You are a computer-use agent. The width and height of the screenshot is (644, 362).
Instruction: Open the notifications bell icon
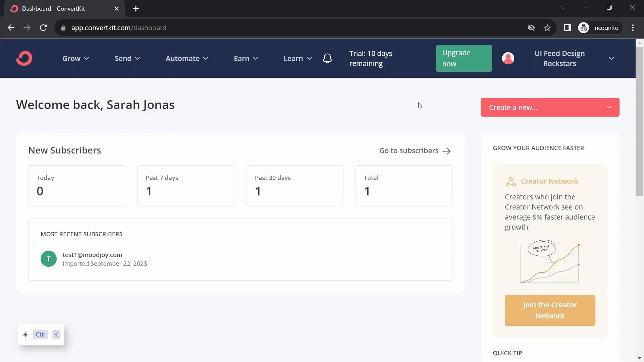click(x=327, y=58)
